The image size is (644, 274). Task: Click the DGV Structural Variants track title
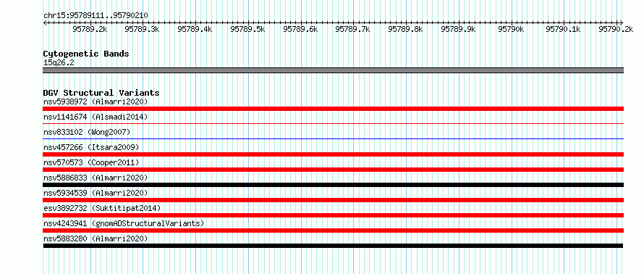coord(101,93)
